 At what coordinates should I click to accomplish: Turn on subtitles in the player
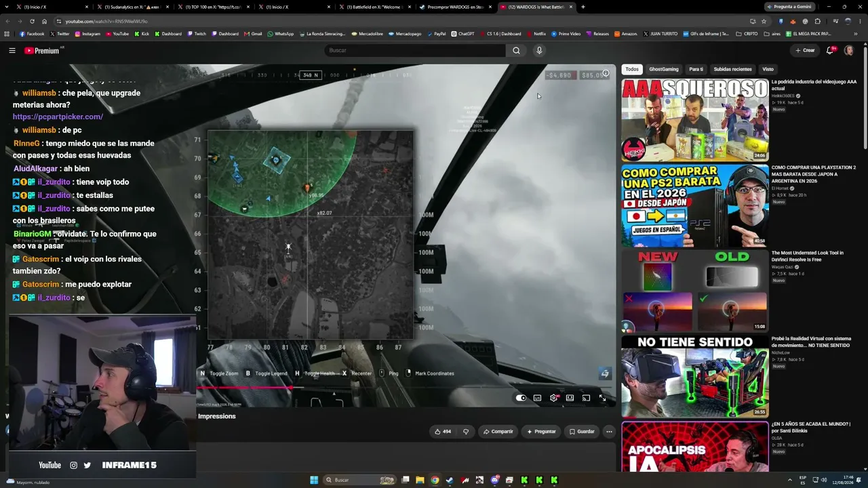point(537,398)
